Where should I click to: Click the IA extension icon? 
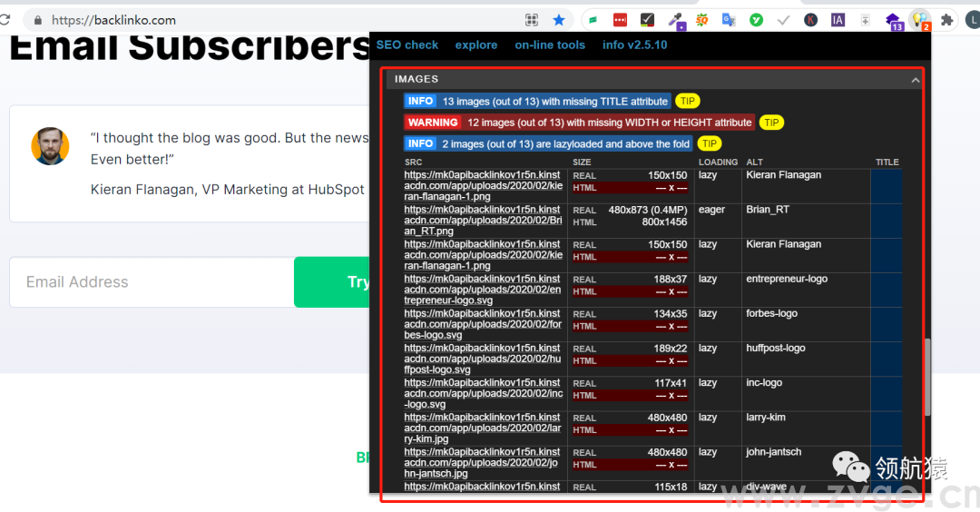pos(838,19)
